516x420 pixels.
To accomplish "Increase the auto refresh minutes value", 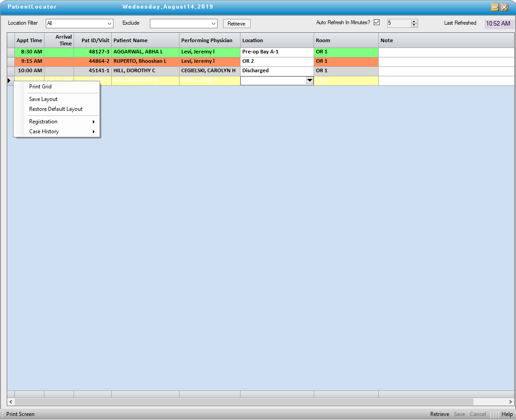I will point(414,21).
